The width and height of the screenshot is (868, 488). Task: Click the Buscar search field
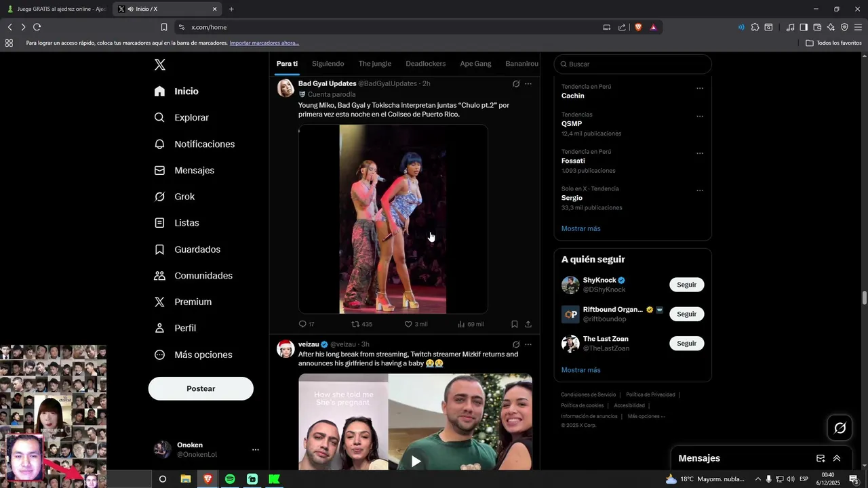click(x=633, y=64)
